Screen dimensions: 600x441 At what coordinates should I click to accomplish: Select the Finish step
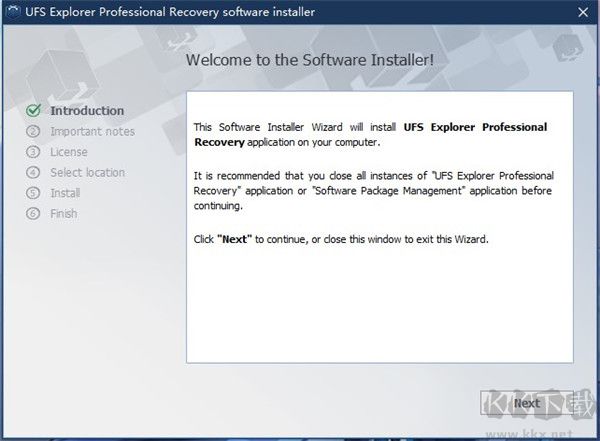click(x=64, y=214)
